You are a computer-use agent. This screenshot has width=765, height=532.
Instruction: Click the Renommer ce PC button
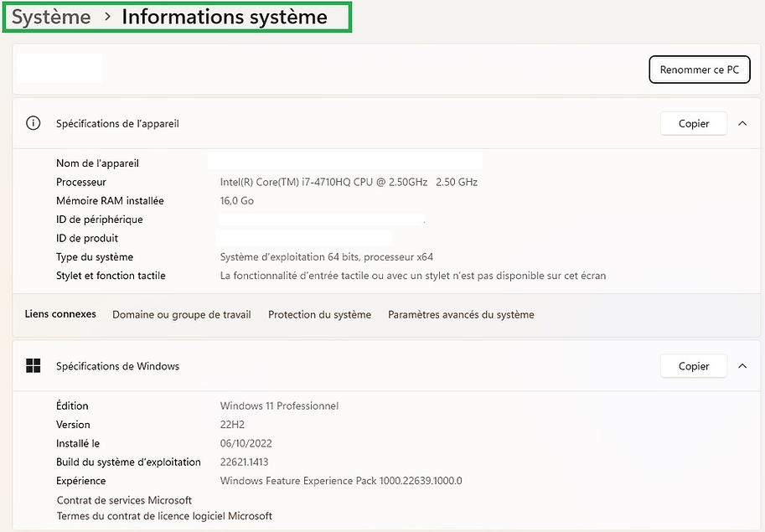699,70
